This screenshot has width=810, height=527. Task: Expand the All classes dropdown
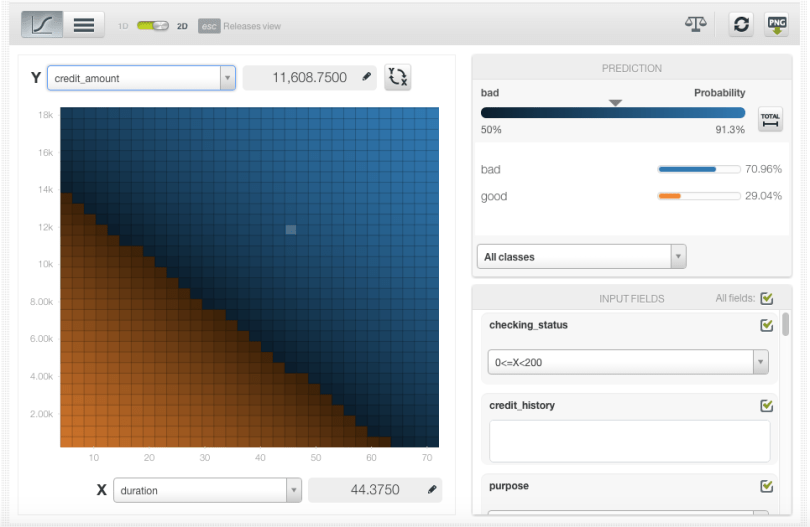581,257
